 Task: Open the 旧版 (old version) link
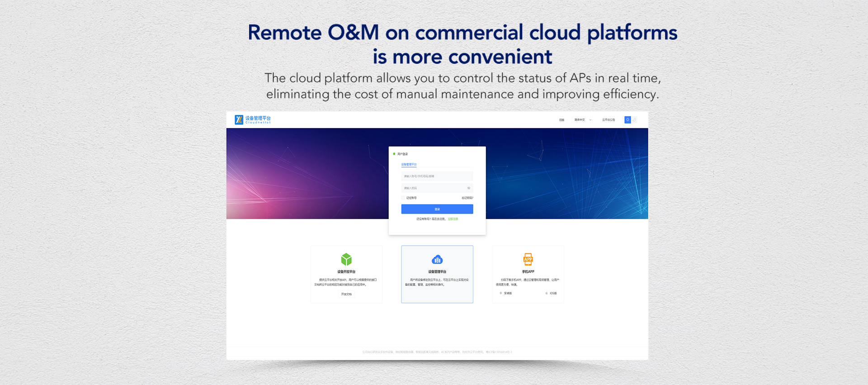(x=561, y=120)
